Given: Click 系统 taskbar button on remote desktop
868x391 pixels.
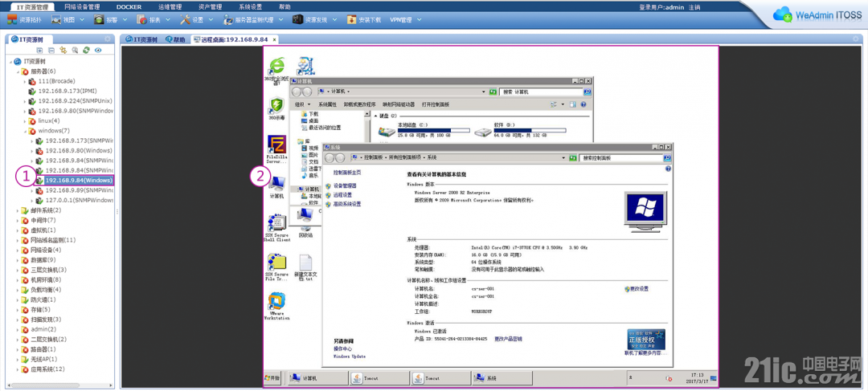Looking at the screenshot, I should (502, 378).
